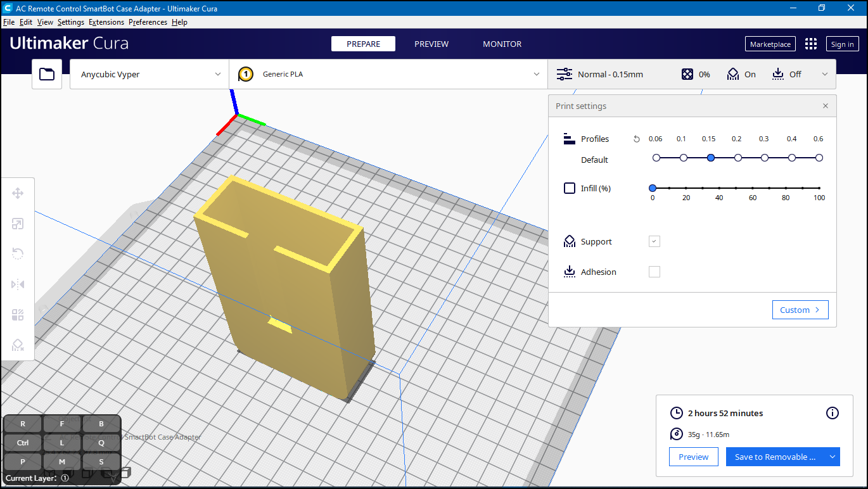Open the Settings menu

click(71, 22)
